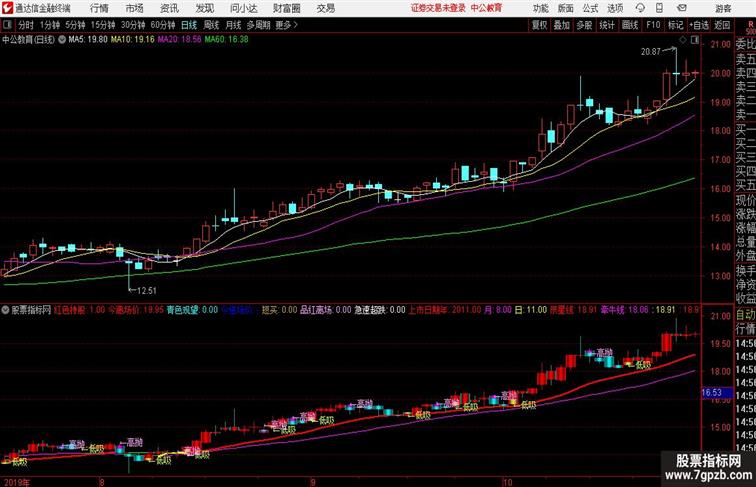756x487 pixels.
Task: Click the 多股 multi-stock button
Action: [584, 25]
